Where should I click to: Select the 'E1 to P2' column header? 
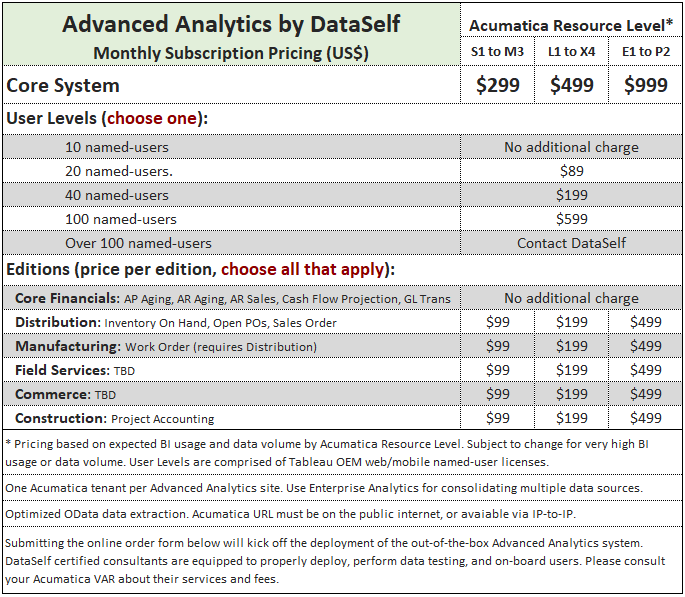click(x=646, y=52)
